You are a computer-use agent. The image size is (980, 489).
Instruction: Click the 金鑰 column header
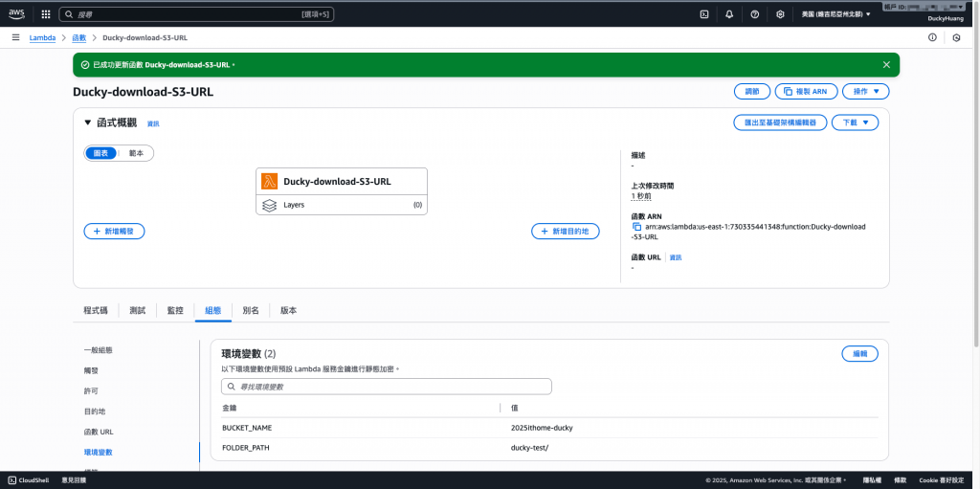230,408
